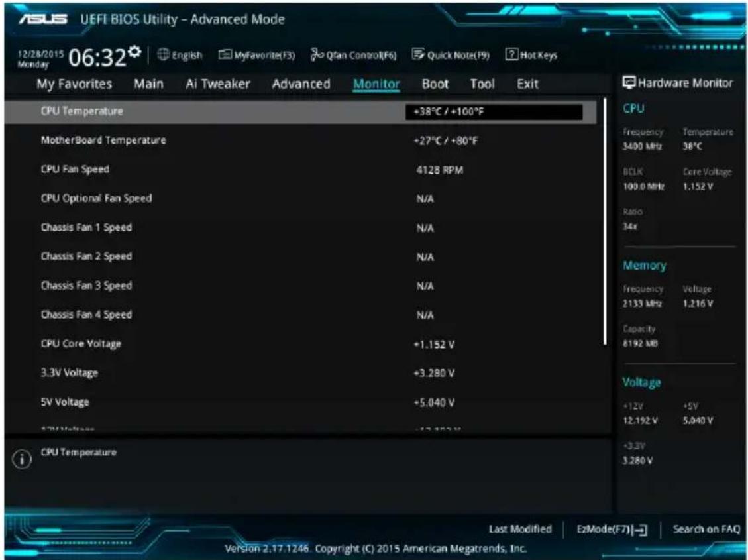Select the CPU Temperature row
The width and height of the screenshot is (748, 560).
(301, 111)
